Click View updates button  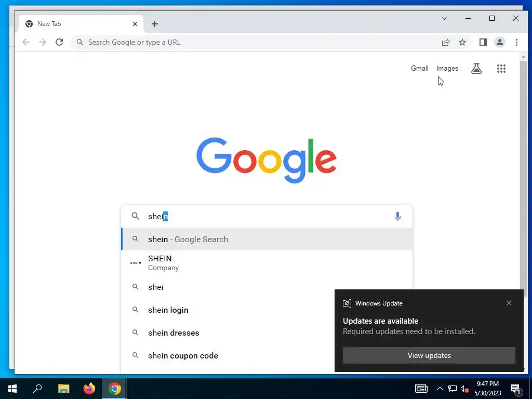tap(429, 355)
